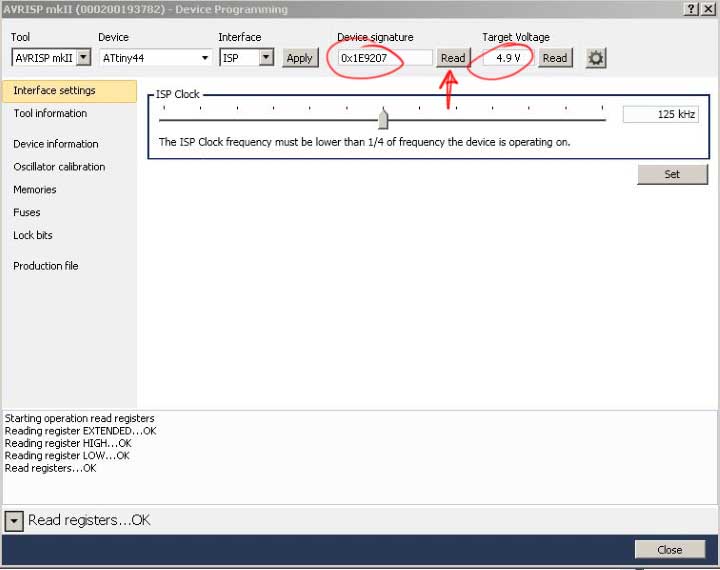
Task: Open the Device information page
Action: [x=56, y=144]
